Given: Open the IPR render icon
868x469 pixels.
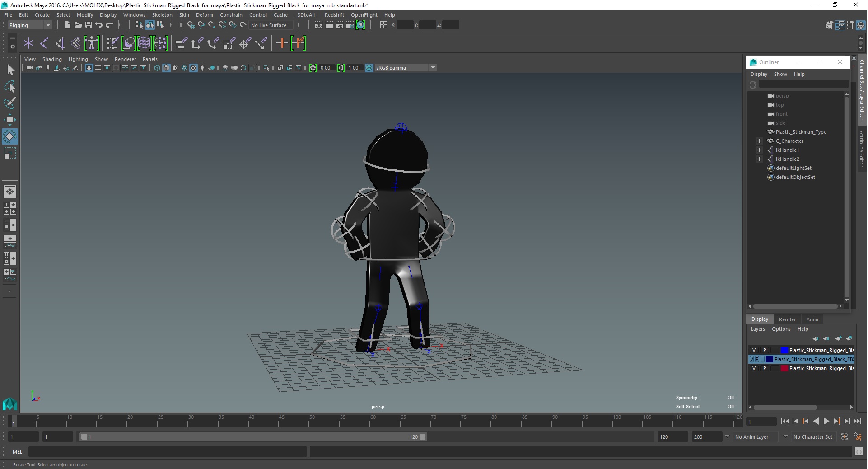Looking at the screenshot, I should pos(340,25).
